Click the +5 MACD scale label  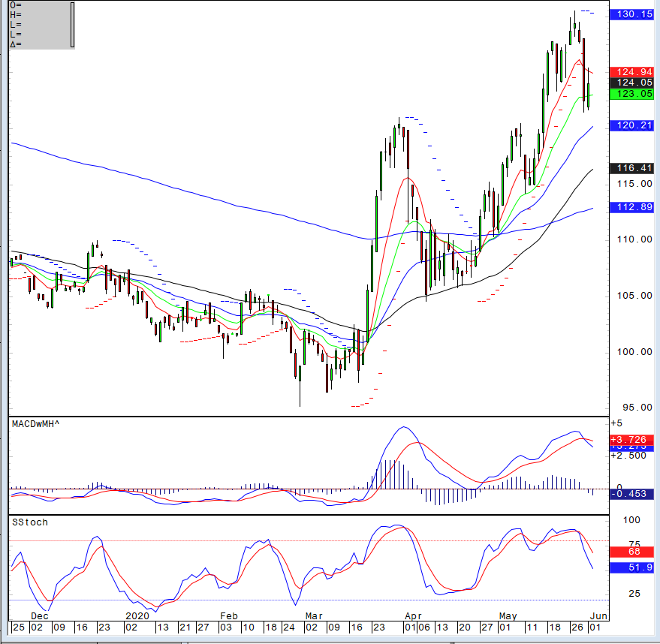pyautogui.click(x=616, y=423)
